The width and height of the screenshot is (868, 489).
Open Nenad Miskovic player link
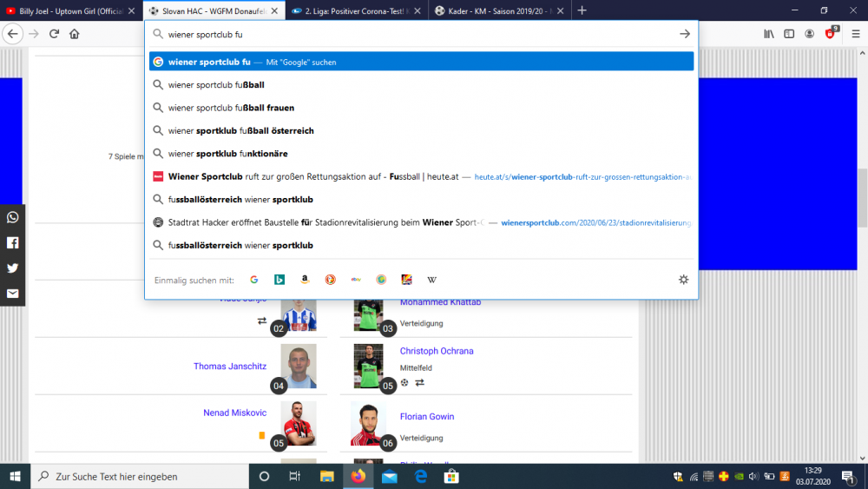[234, 413]
